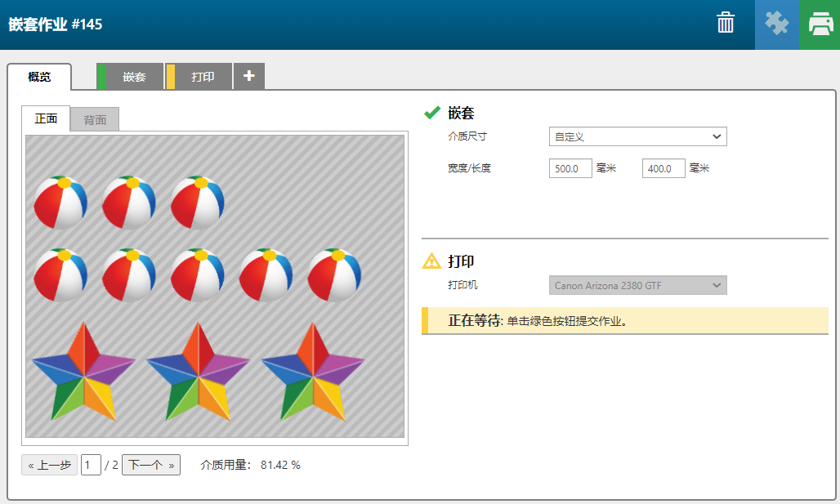Click the page number input field
The height and width of the screenshot is (504, 840).
point(91,465)
